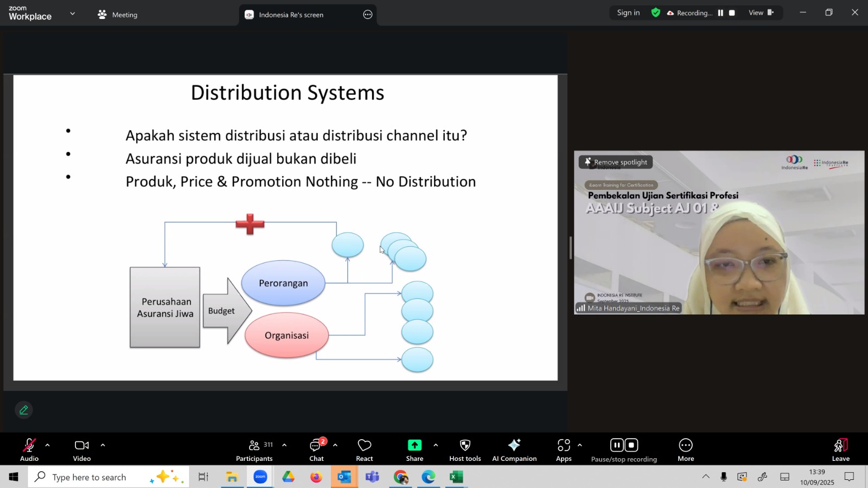Click the Sign in button
The image size is (868, 488).
[x=628, y=13]
